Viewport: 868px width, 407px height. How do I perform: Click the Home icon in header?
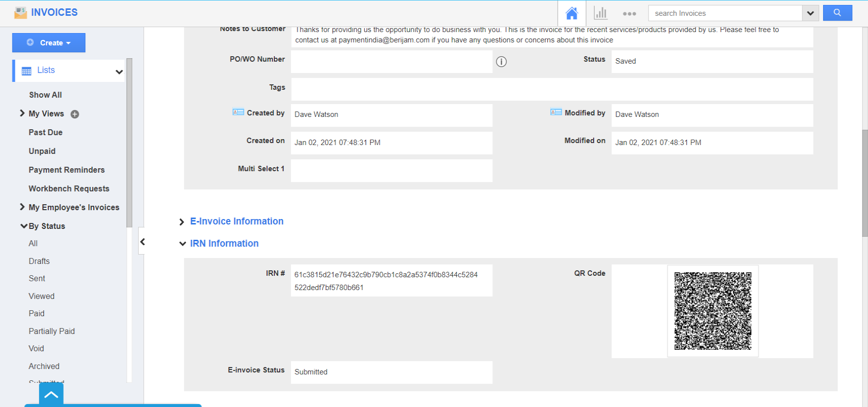571,13
